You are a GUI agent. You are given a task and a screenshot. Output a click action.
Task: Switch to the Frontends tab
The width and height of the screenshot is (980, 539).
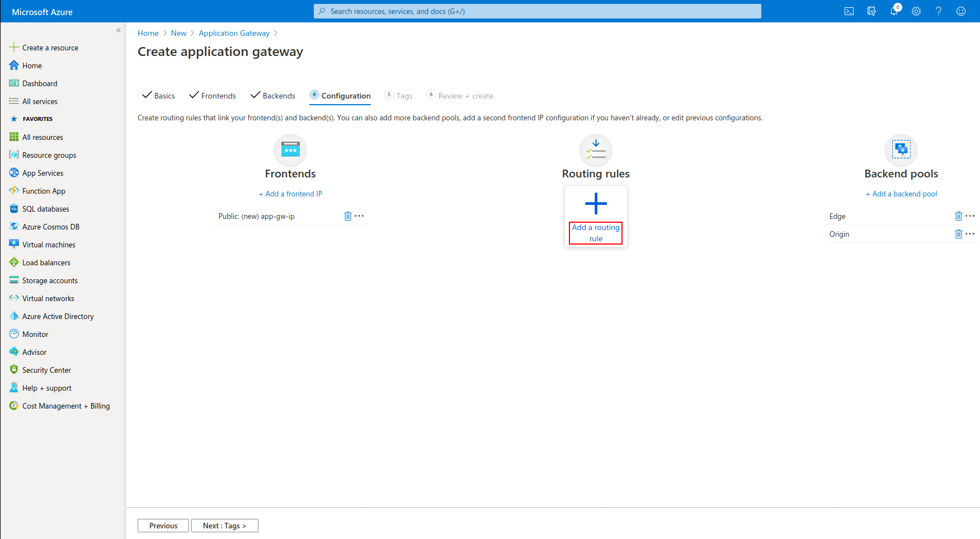point(213,96)
